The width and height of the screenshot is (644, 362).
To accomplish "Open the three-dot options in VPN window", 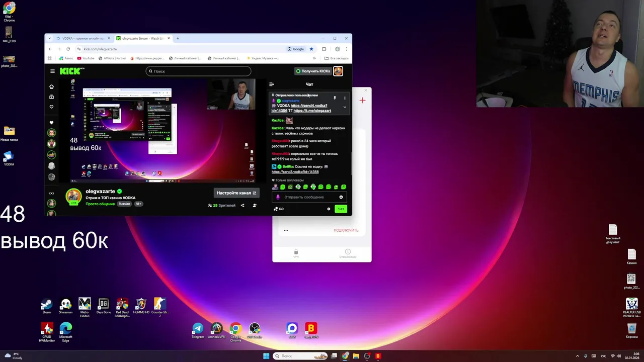I will (286, 230).
